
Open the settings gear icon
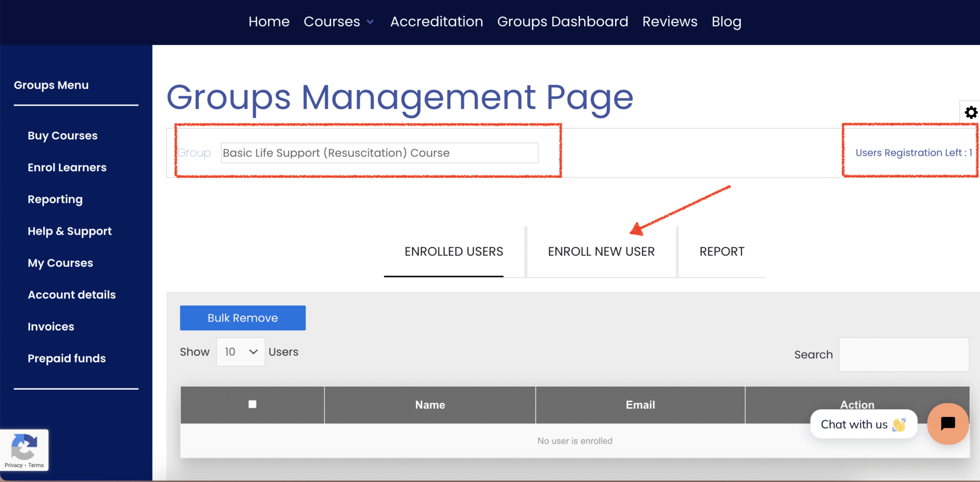[971, 112]
